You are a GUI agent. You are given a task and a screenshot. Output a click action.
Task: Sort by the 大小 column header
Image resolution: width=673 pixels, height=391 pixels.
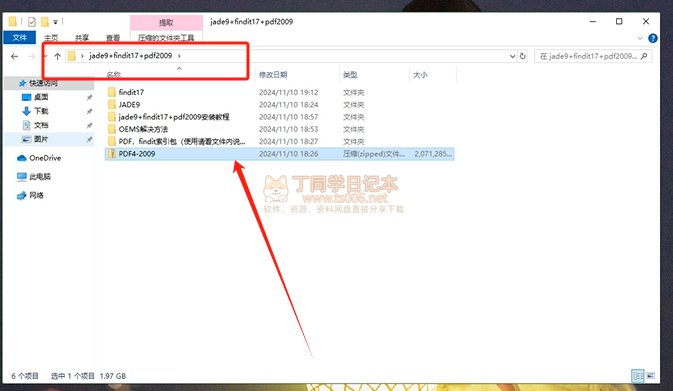pos(420,75)
